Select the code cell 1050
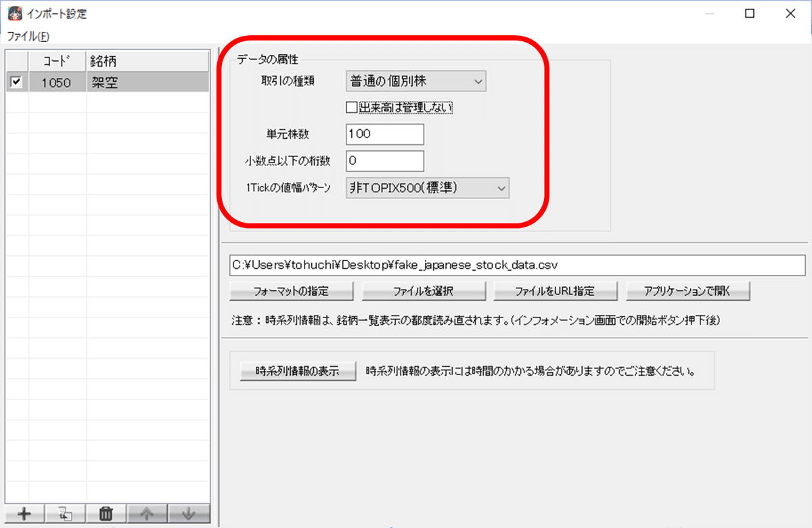The image size is (812, 528). pyautogui.click(x=58, y=83)
